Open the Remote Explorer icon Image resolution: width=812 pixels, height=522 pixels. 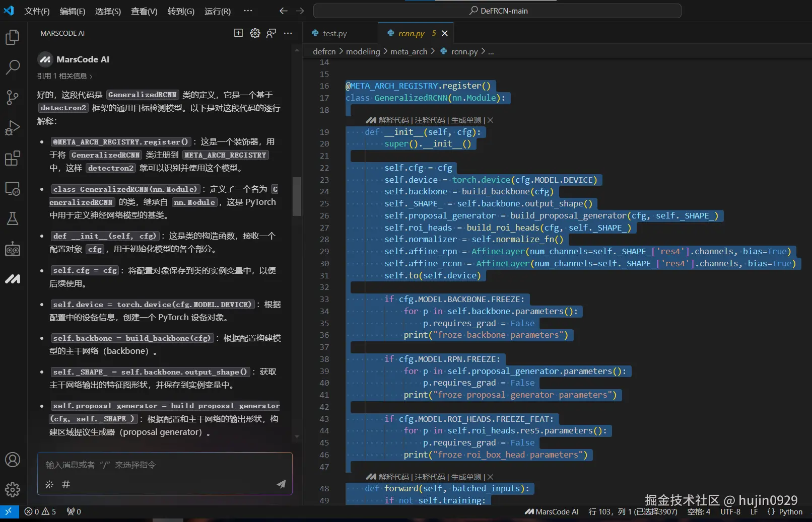coord(12,188)
